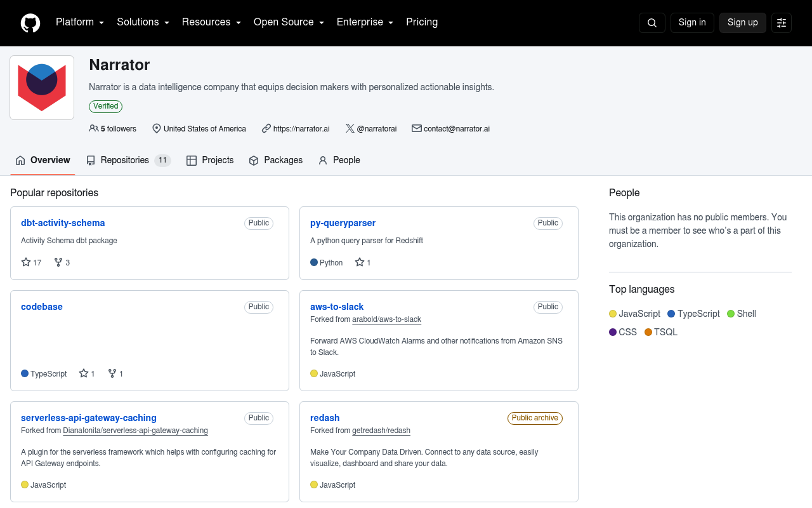Click the X logo beside @narratorai
812x508 pixels.
(x=350, y=128)
